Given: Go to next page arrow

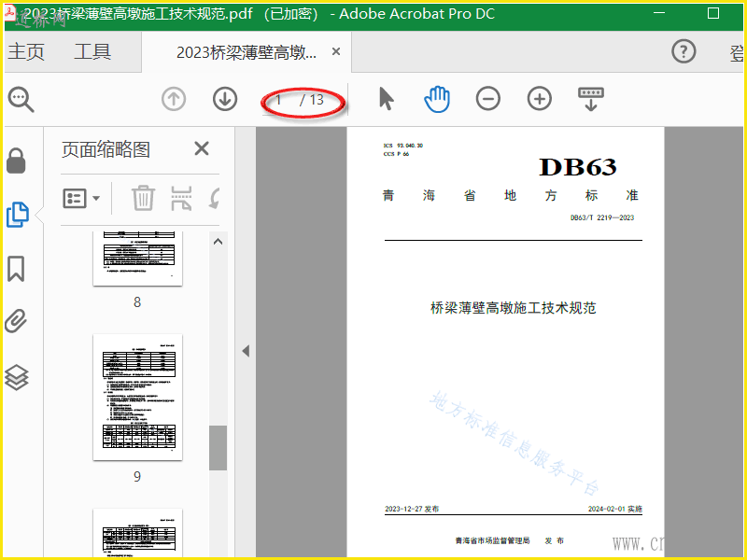Looking at the screenshot, I should pos(225,99).
